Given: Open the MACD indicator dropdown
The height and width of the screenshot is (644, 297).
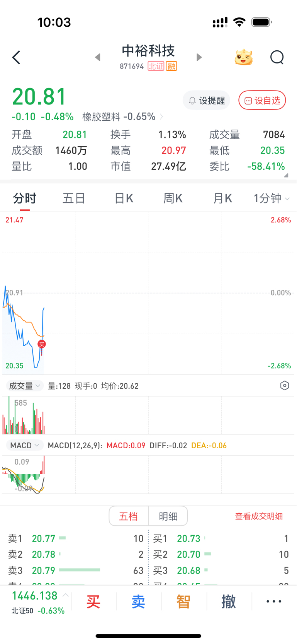Looking at the screenshot, I should pos(25,445).
